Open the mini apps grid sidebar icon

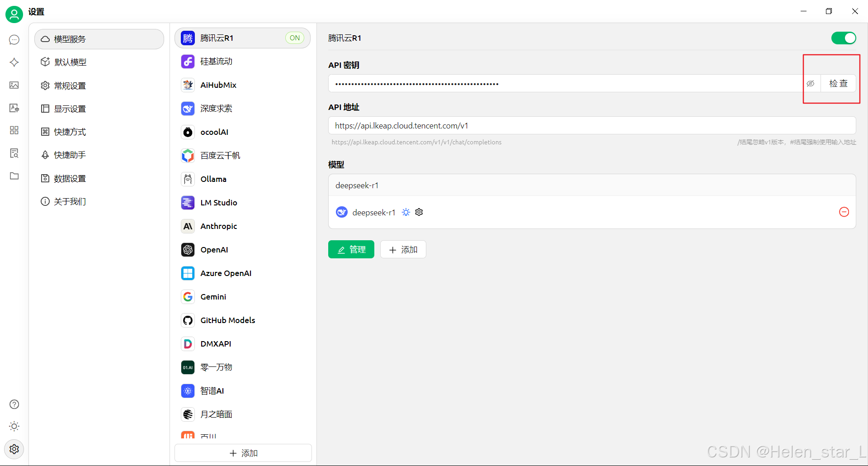[14, 130]
